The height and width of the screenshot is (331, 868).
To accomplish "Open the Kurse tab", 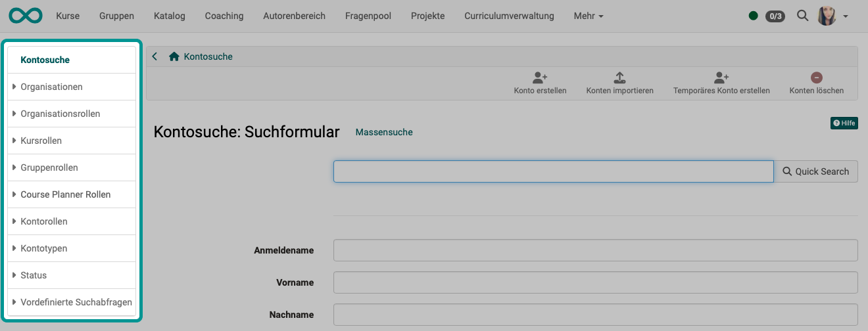I will pos(68,16).
